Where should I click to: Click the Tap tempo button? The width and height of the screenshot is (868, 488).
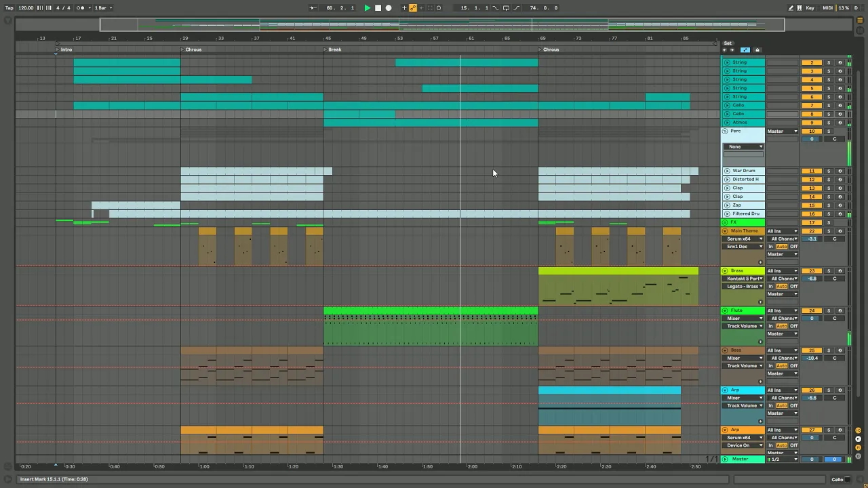pyautogui.click(x=9, y=7)
